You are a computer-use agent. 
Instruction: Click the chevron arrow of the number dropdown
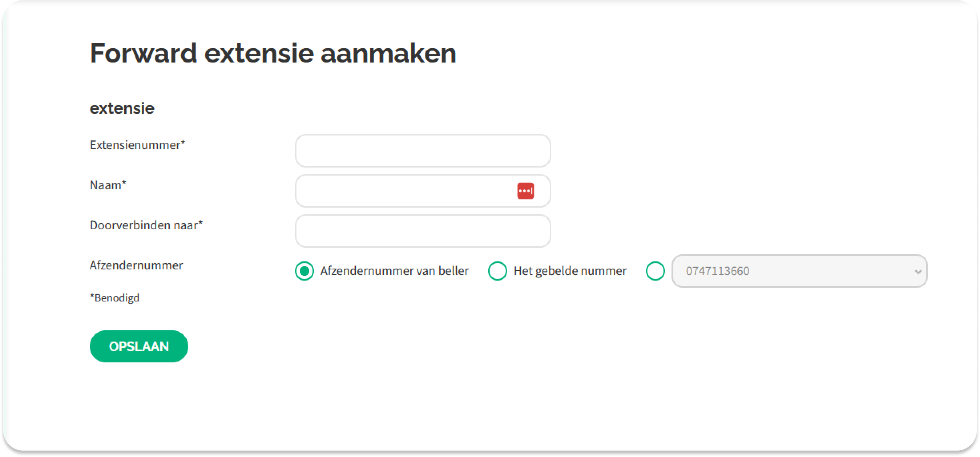918,272
